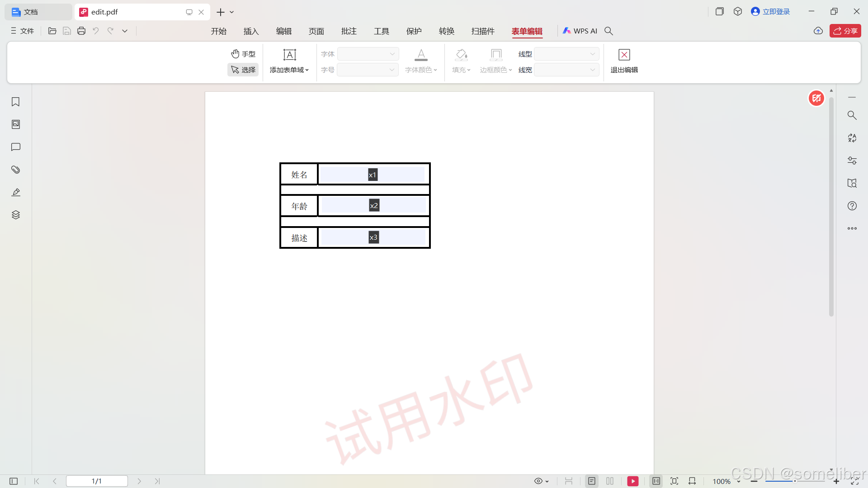The height and width of the screenshot is (488, 868).
Task: Open the 文件 menu
Action: 23,31
